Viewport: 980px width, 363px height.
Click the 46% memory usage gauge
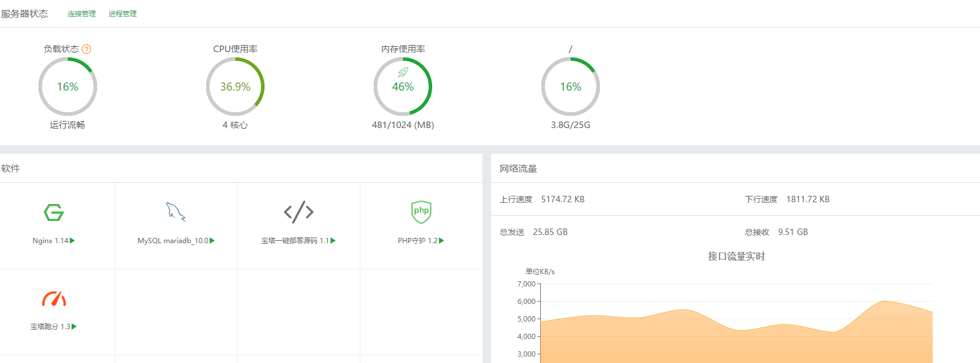click(x=403, y=88)
